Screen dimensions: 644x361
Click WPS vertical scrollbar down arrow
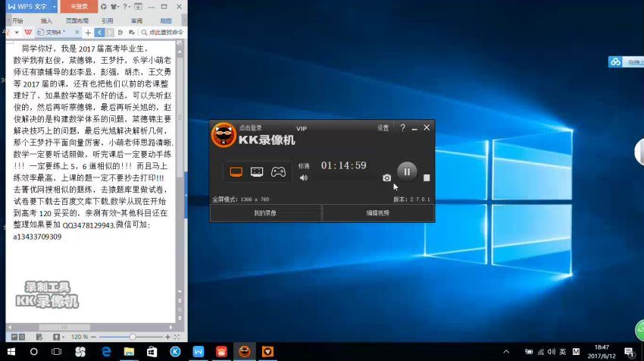[180, 291]
